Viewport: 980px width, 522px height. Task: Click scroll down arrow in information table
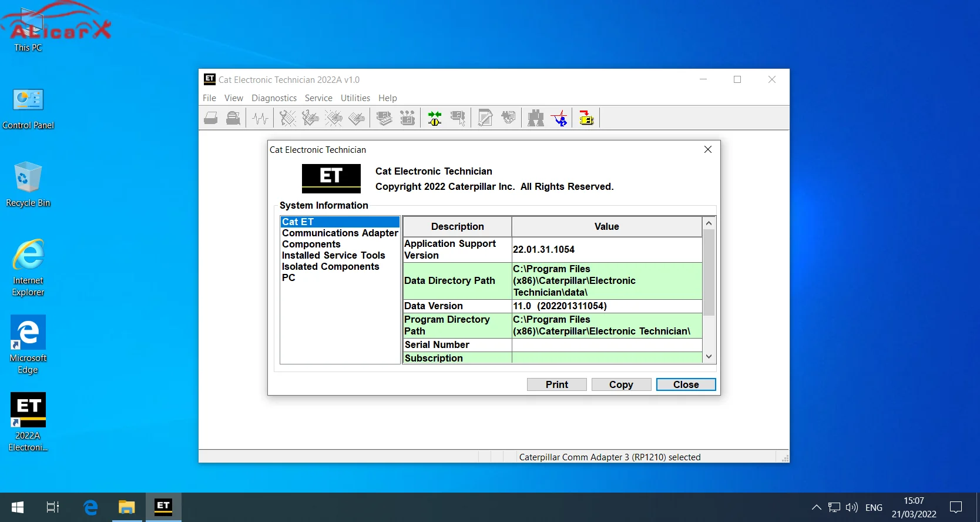coord(709,357)
